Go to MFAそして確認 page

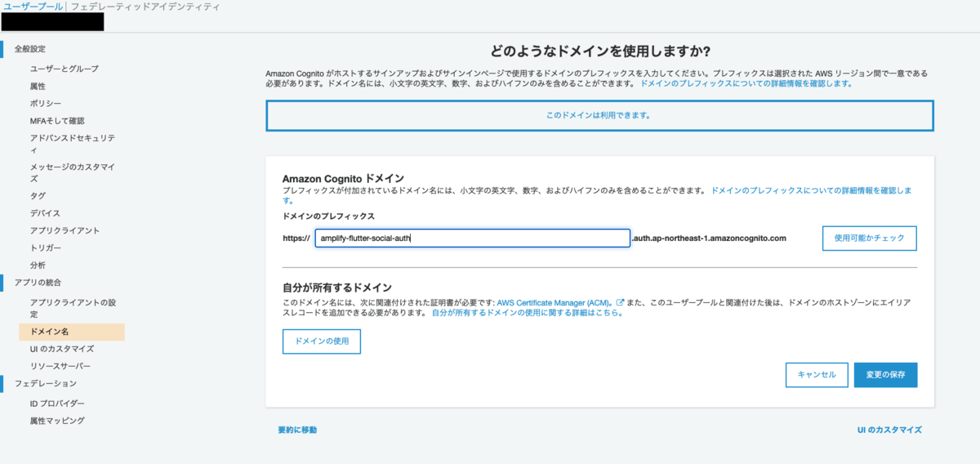coord(57,120)
